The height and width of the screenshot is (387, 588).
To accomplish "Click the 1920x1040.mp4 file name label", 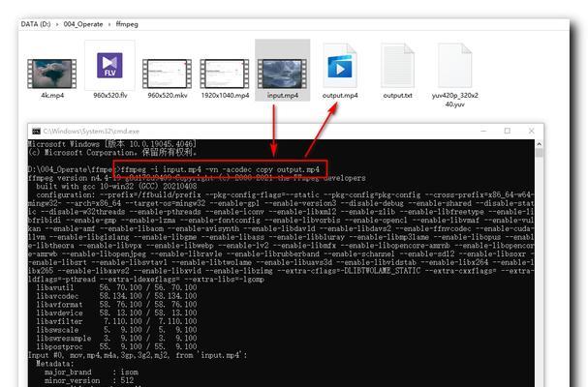I will [x=225, y=96].
